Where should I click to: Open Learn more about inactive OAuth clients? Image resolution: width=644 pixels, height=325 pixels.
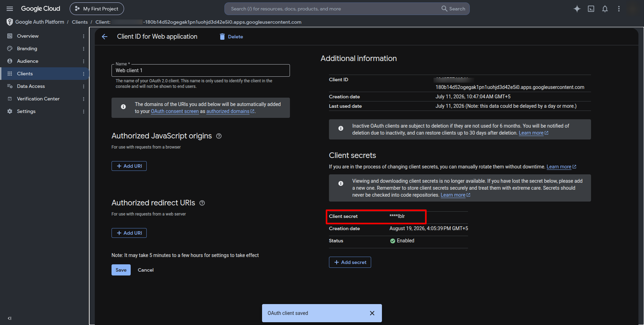[533, 133]
